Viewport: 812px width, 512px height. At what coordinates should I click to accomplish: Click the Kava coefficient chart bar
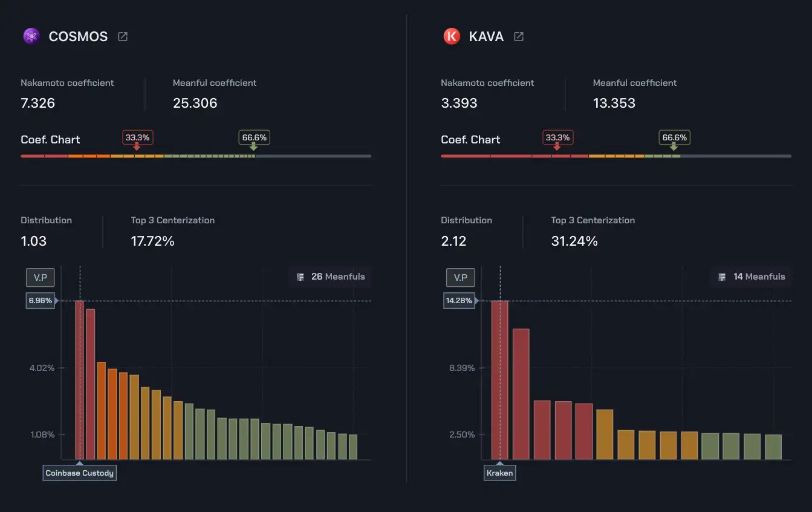coord(615,156)
